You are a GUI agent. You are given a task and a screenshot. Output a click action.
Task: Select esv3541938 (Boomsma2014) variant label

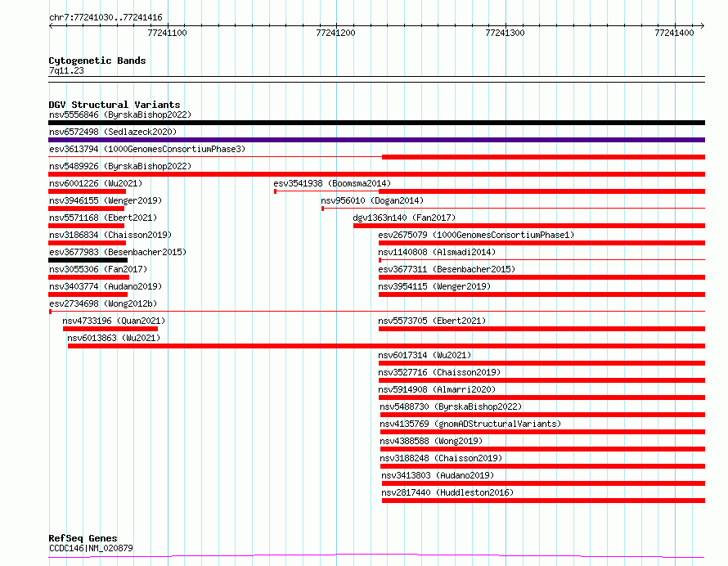click(x=332, y=183)
